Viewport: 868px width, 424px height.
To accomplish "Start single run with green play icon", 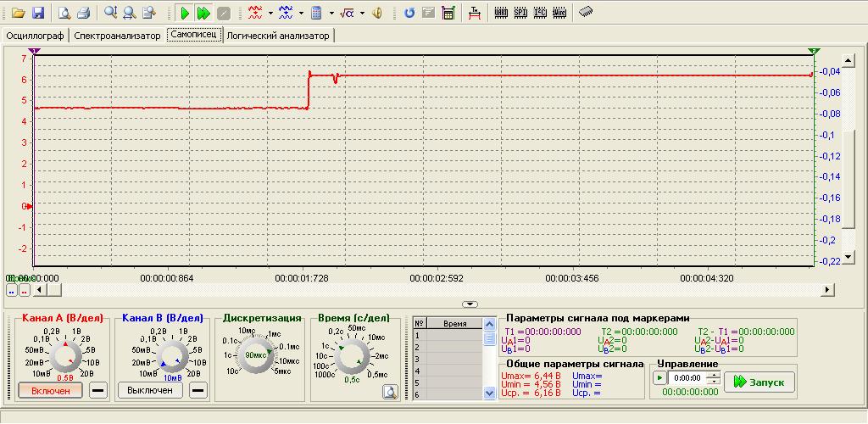I will pyautogui.click(x=185, y=13).
